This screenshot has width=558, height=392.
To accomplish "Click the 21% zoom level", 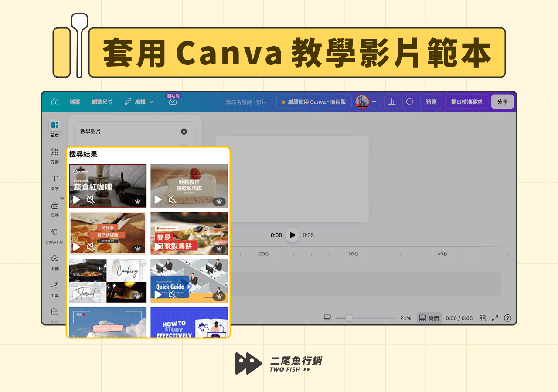I will 406,318.
